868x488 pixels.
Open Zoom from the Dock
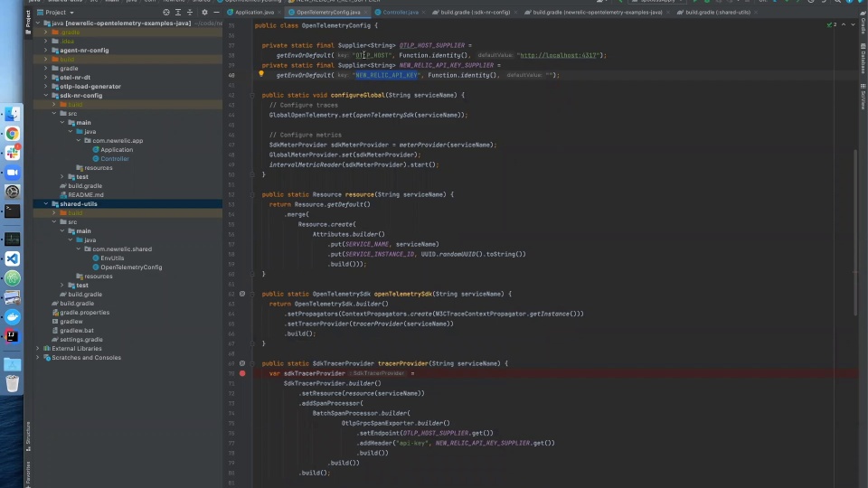pos(12,172)
